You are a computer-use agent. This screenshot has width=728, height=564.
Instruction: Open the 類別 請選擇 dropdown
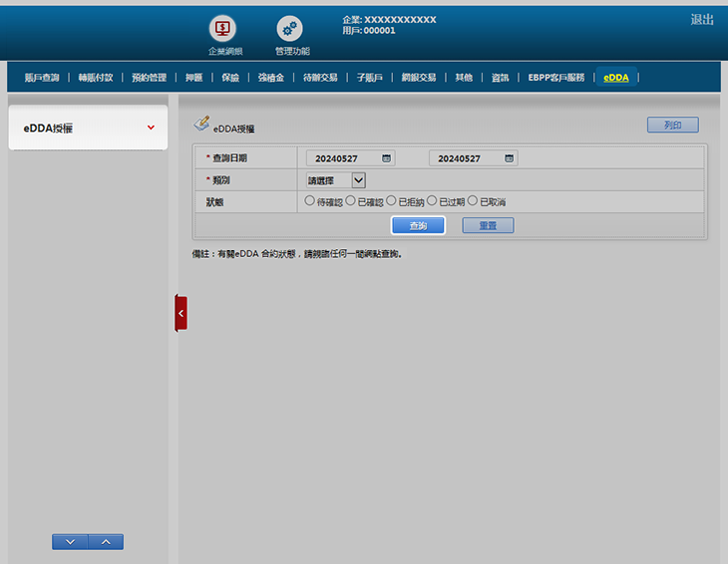[x=336, y=180]
